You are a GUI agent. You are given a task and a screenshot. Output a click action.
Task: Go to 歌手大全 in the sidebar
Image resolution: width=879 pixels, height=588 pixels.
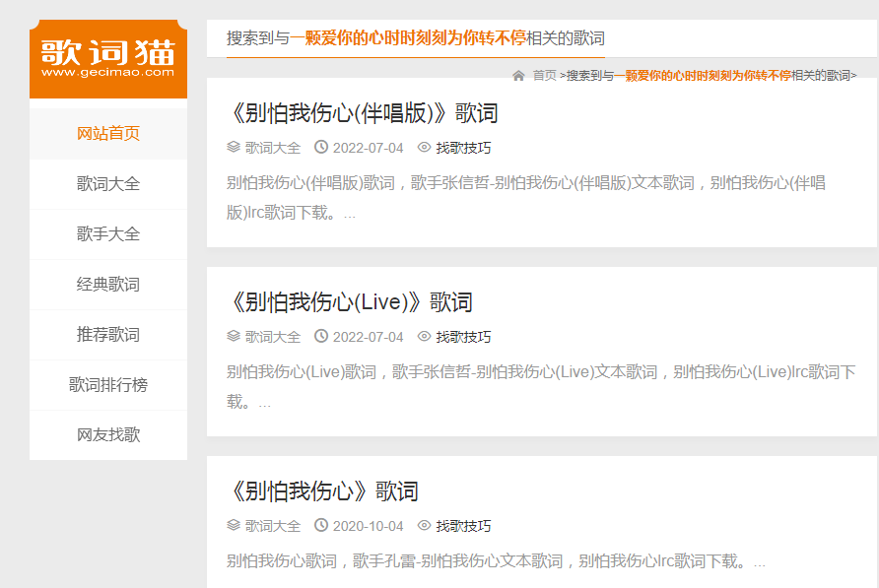(108, 234)
